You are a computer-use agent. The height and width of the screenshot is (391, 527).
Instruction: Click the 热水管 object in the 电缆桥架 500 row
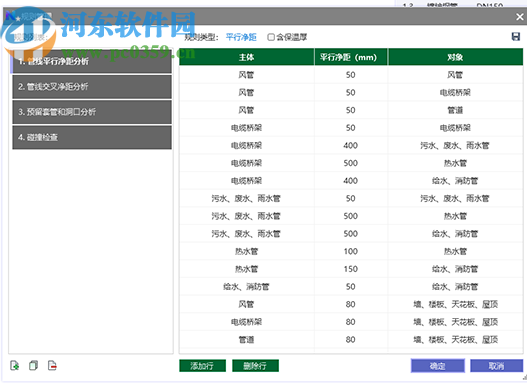point(455,163)
